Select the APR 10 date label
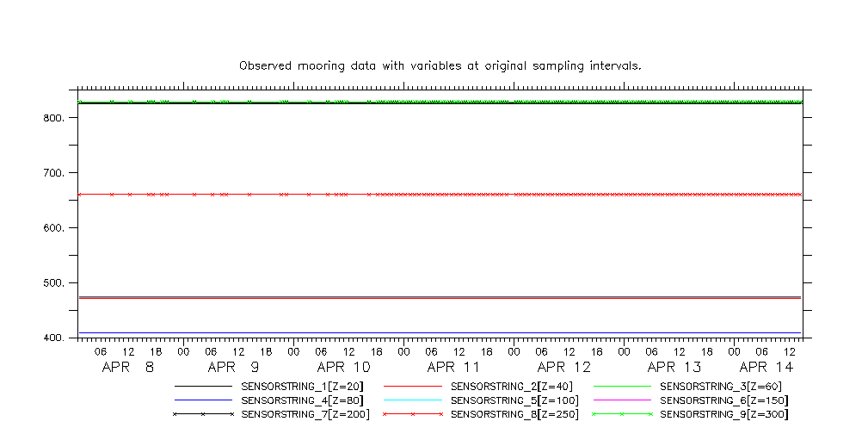Screen dimensions: 868x434 (x=344, y=367)
